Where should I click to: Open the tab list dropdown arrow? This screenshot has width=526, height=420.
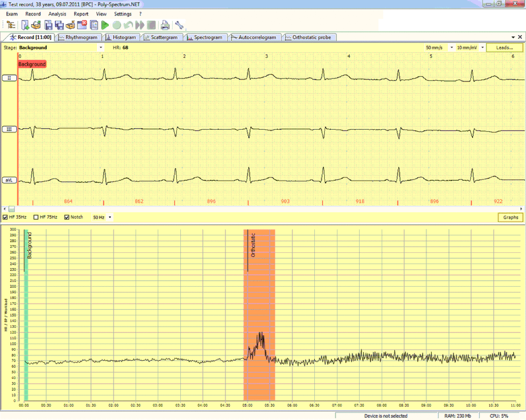click(513, 37)
